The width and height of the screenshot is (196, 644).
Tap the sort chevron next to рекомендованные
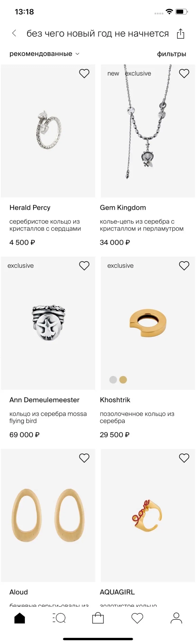click(x=77, y=54)
